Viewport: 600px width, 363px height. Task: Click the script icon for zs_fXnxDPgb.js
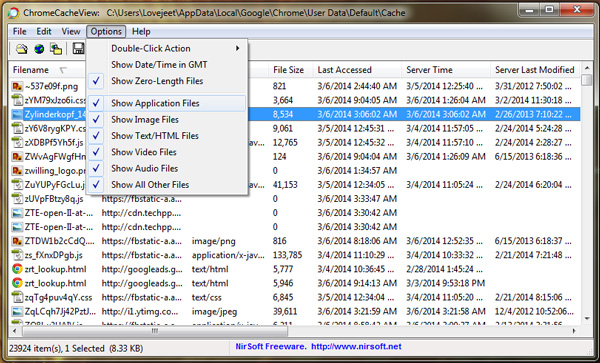click(x=17, y=255)
